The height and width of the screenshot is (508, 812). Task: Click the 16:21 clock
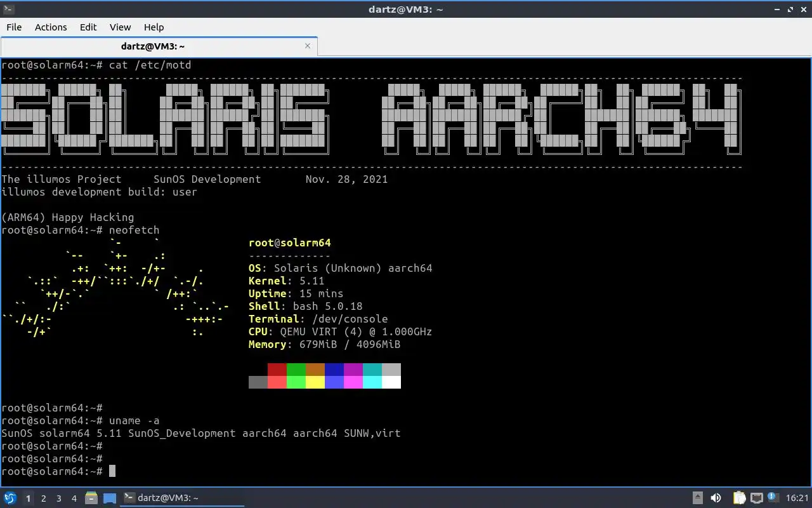(797, 498)
